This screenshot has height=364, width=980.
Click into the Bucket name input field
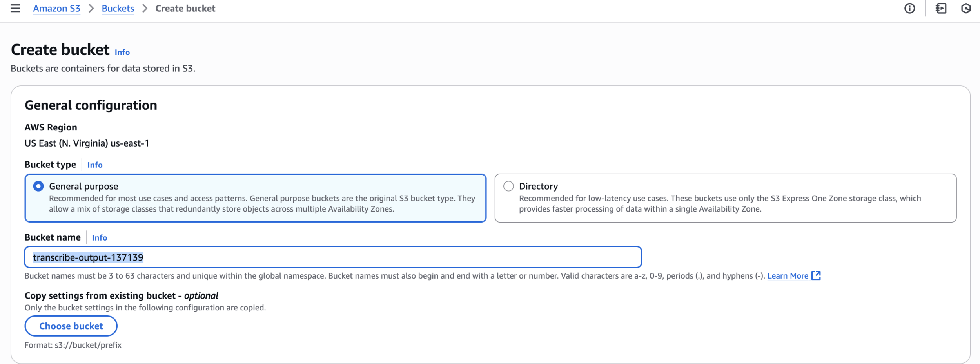tap(333, 257)
